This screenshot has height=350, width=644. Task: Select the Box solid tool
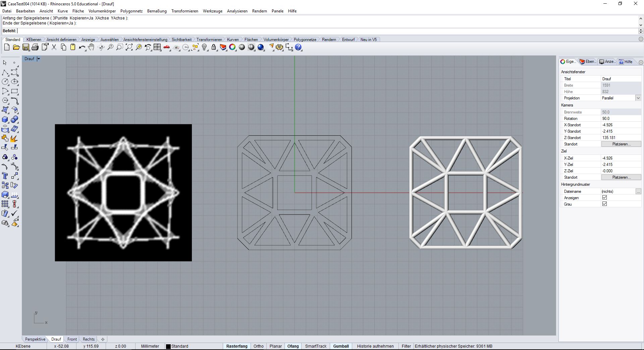5,120
